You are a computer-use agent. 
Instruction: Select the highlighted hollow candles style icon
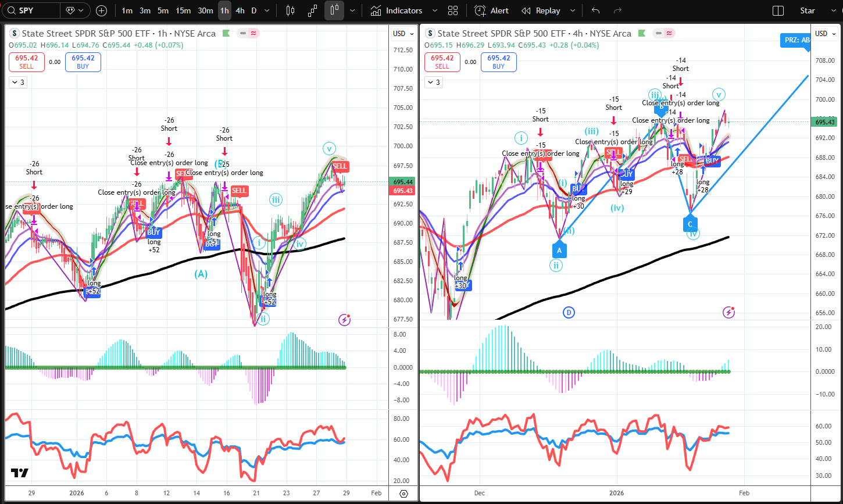[x=334, y=10]
